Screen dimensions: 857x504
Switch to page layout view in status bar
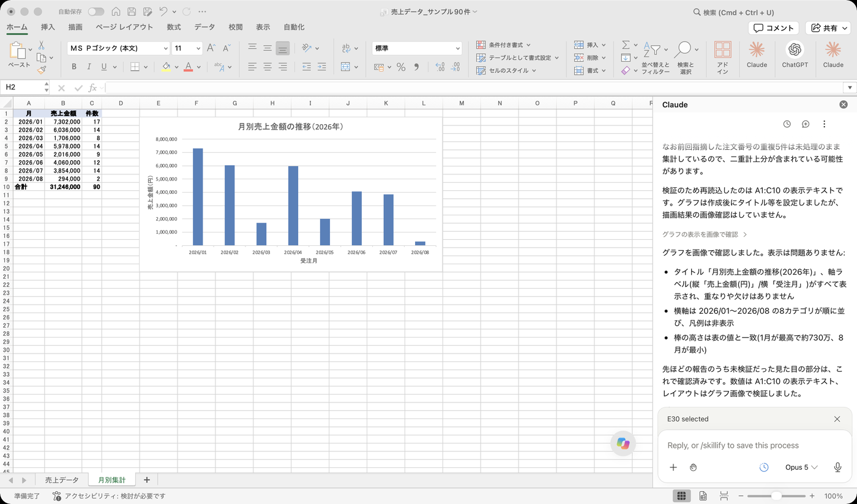[703, 496]
